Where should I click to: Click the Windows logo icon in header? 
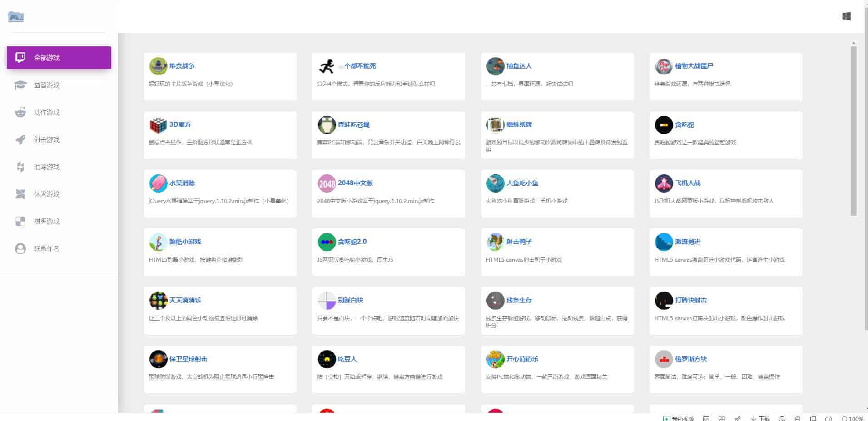[x=846, y=16]
